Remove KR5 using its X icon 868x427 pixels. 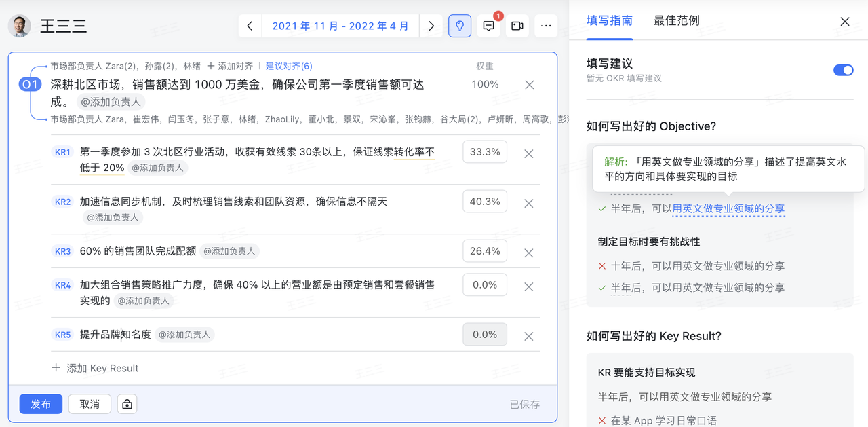tap(528, 336)
